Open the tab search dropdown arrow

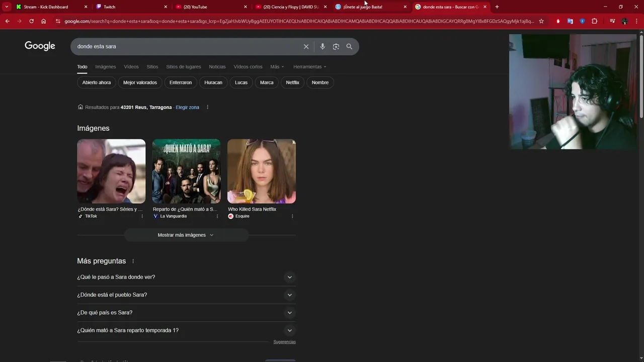tap(7, 7)
